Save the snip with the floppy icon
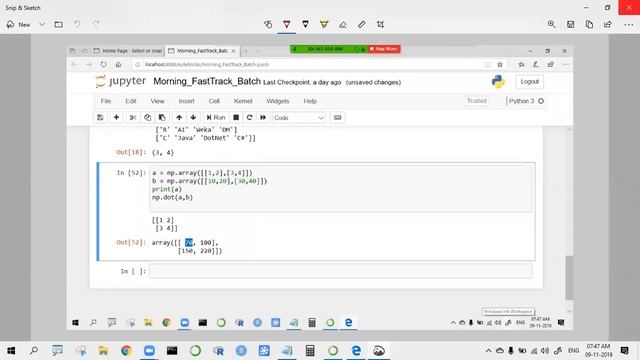 571,24
